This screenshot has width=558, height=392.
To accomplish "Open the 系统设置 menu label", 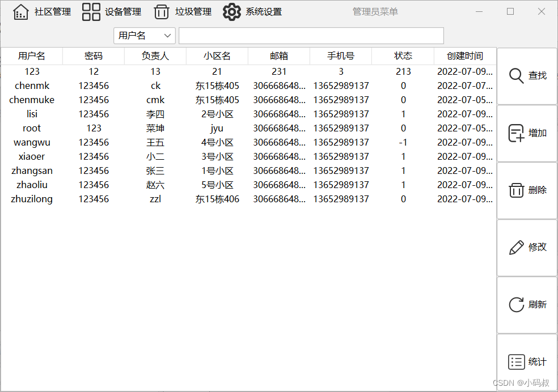I will [x=264, y=12].
